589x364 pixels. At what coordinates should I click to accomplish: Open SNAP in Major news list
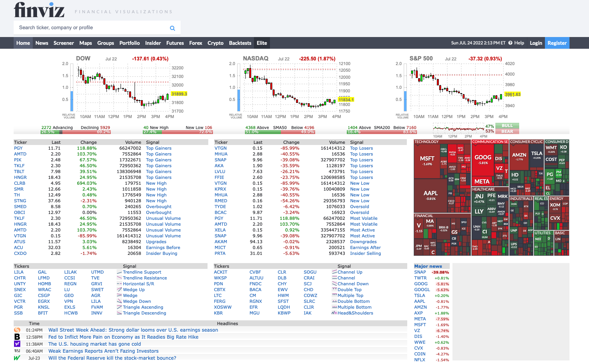(x=420, y=272)
